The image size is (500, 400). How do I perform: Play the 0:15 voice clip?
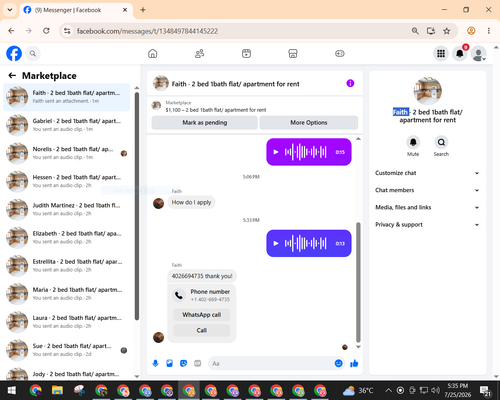click(276, 152)
